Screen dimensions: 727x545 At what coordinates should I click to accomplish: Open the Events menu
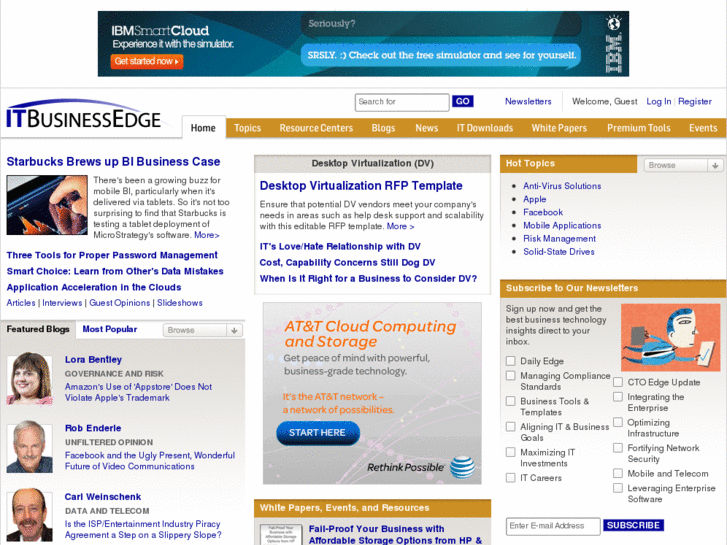pos(703,128)
